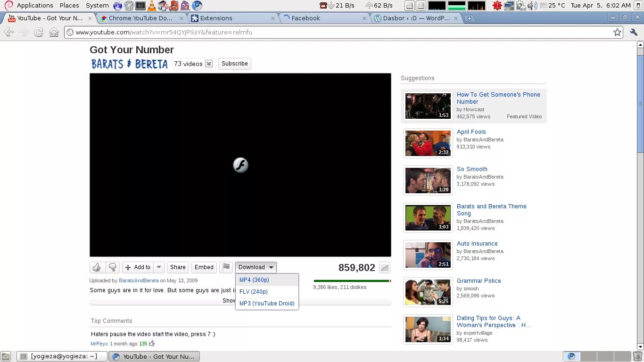Screen dimensions: 644x362
Task: Go back with the browser back arrow
Action: [8, 33]
